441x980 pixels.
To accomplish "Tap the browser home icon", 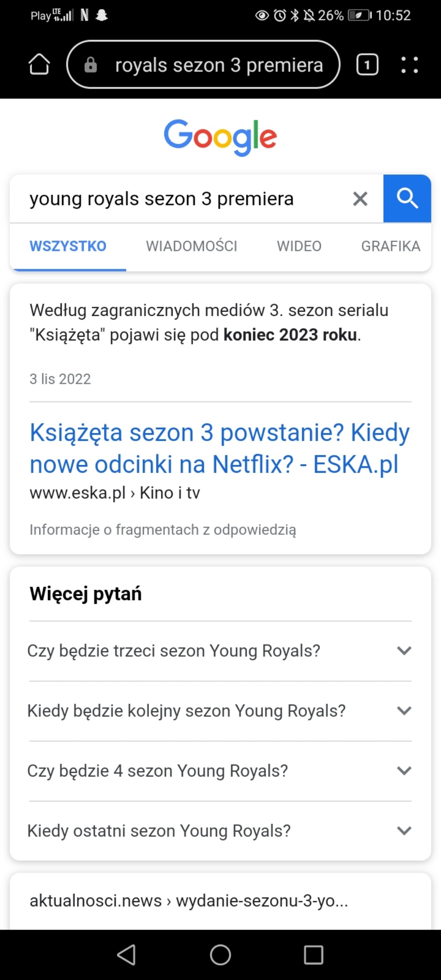I will (39, 65).
